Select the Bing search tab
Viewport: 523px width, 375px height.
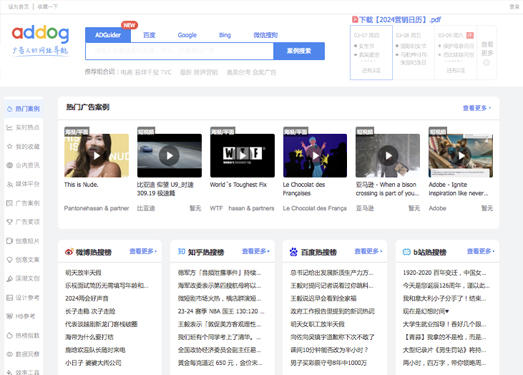point(225,35)
